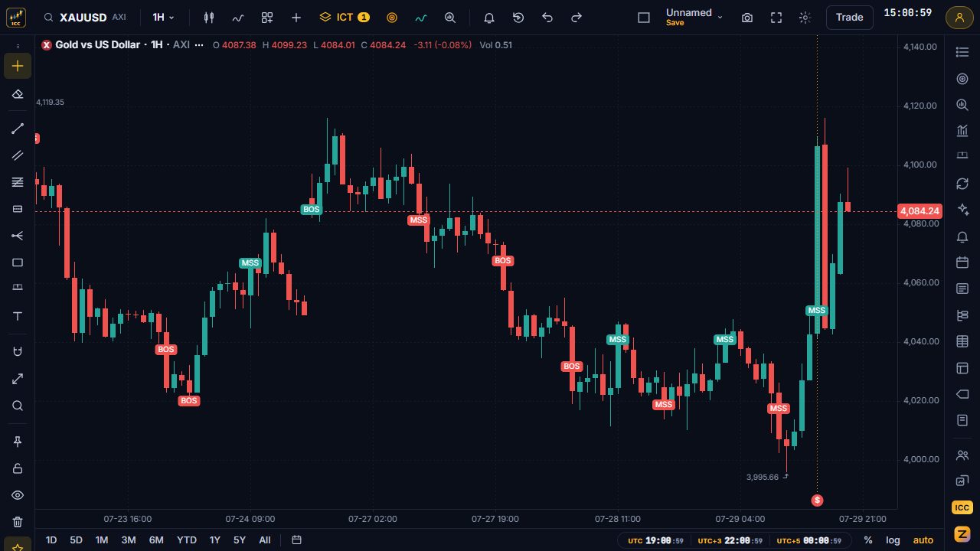Toggle the percent scale mode
980x551 pixels.
coord(868,540)
